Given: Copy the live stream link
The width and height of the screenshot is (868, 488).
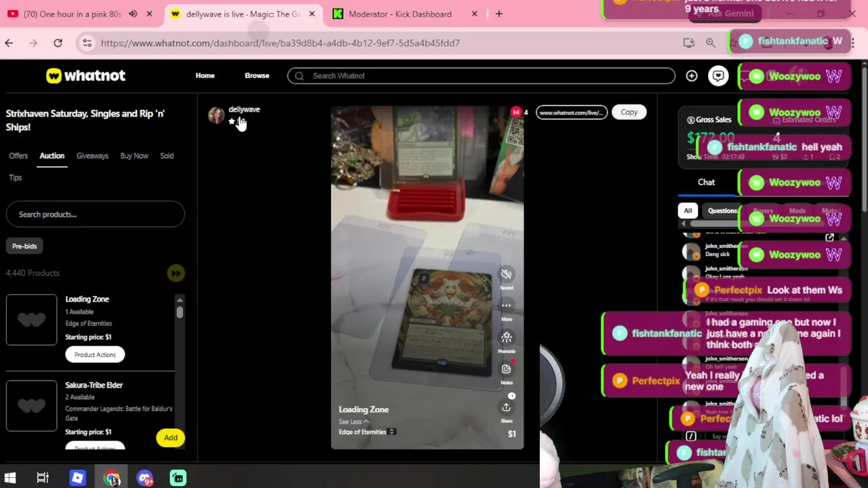Looking at the screenshot, I should tap(629, 113).
